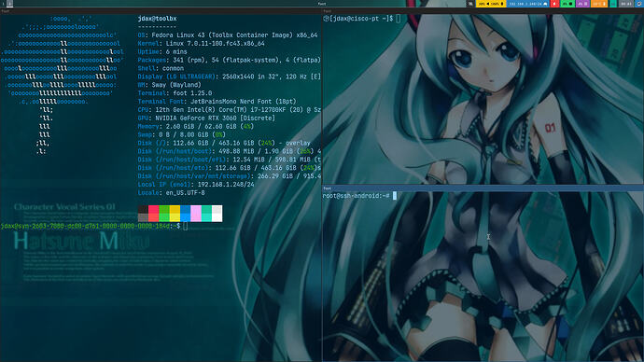The image size is (644, 362).
Task: Click the blue network IP address module
Action: 527,4
